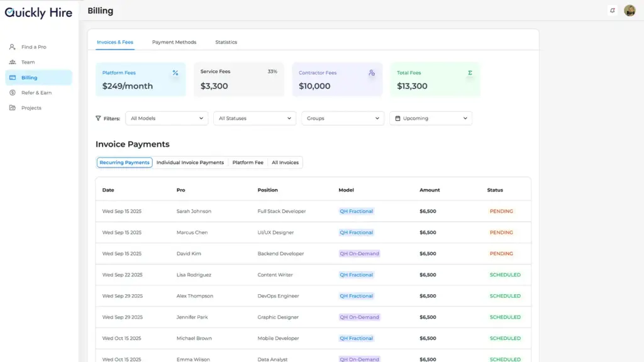The image size is (644, 362).
Task: Click the Refer & Earn dollar icon
Action: click(x=13, y=93)
